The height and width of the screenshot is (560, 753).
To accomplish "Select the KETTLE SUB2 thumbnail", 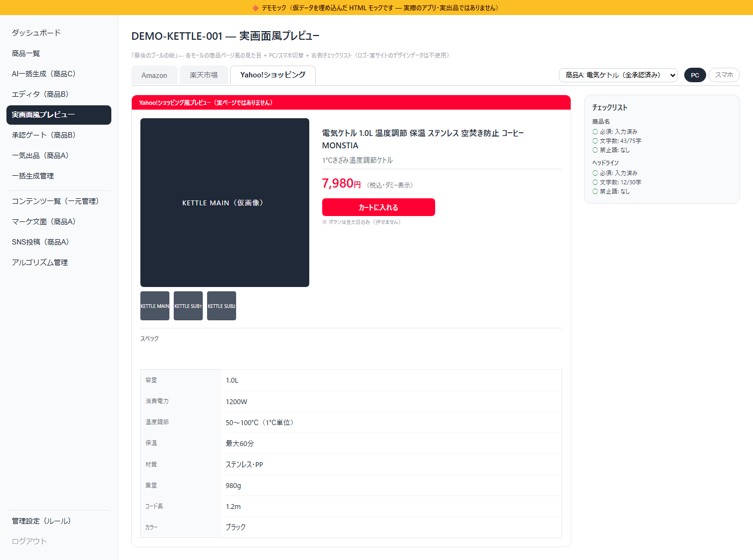I will (222, 306).
